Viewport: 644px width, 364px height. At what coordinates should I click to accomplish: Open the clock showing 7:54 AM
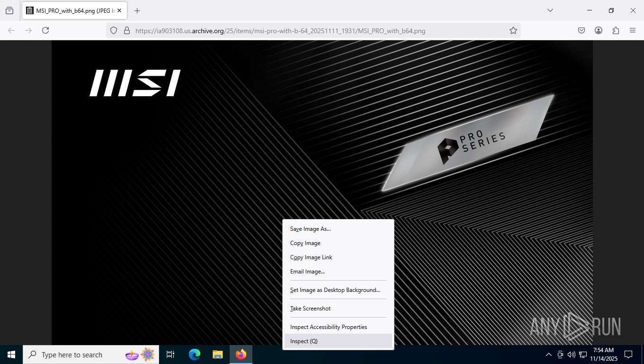coord(604,355)
